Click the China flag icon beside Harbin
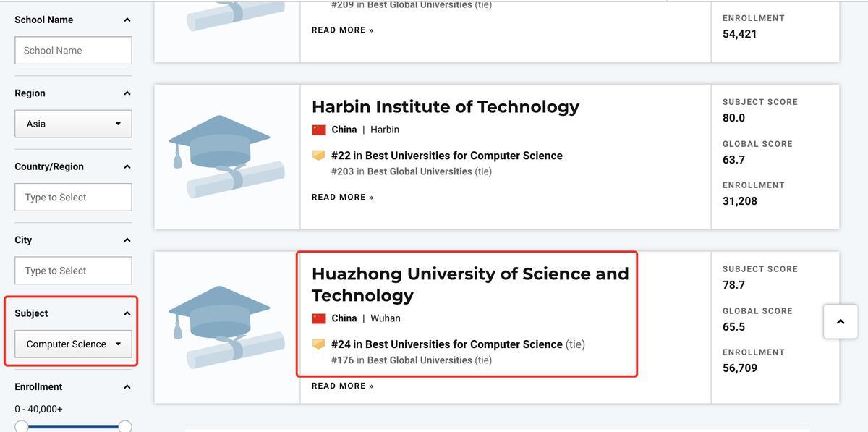Screen dimensions: 868x432 click(x=319, y=130)
